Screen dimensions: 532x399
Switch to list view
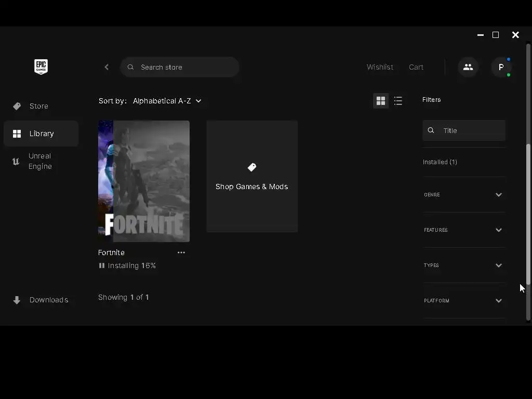coord(398,101)
